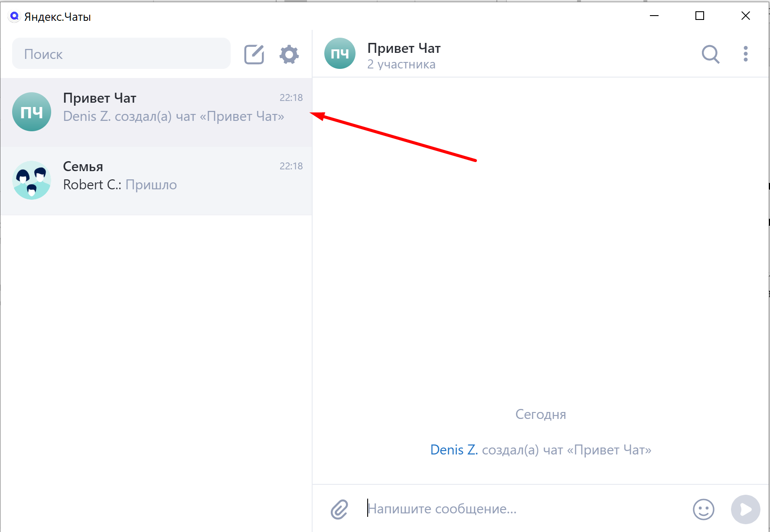The height and width of the screenshot is (532, 770).
Task: Minimize the Яндекс.Чаты window
Action: (x=654, y=16)
